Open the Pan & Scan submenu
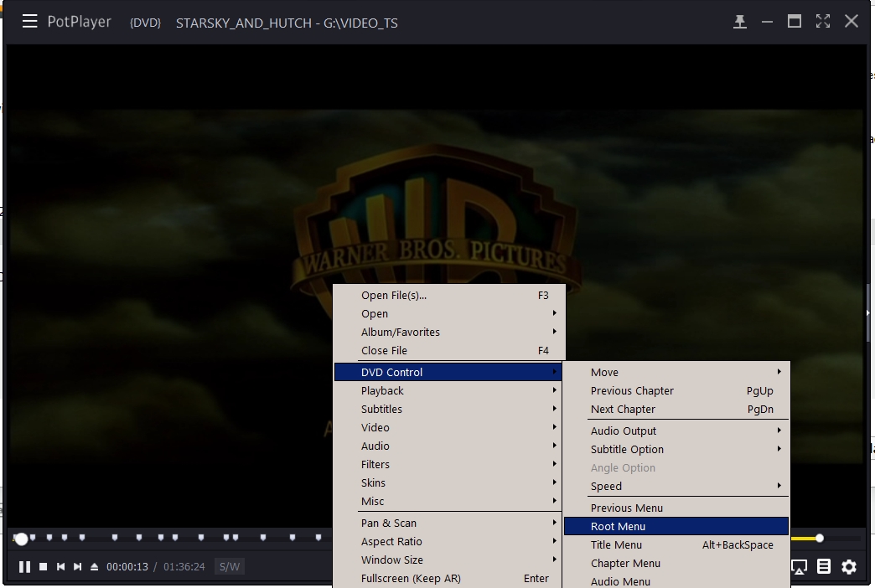 point(450,524)
